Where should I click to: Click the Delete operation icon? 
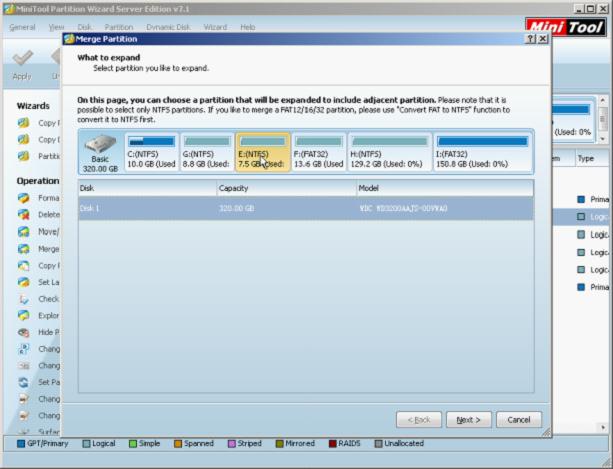coord(23,215)
